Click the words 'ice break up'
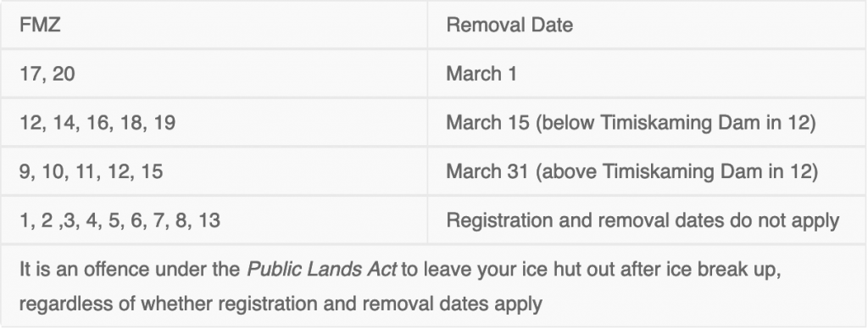 point(724,270)
